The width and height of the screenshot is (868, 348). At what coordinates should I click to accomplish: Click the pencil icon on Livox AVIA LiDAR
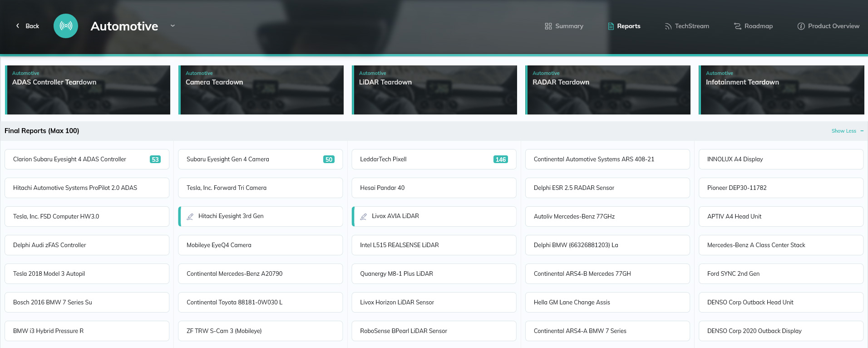point(364,216)
